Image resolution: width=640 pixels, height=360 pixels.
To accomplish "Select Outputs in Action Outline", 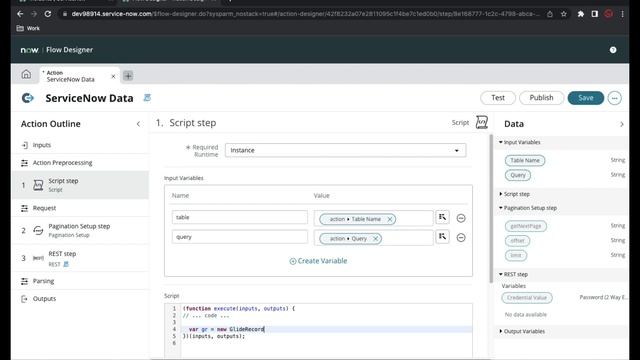I will pos(81,299).
